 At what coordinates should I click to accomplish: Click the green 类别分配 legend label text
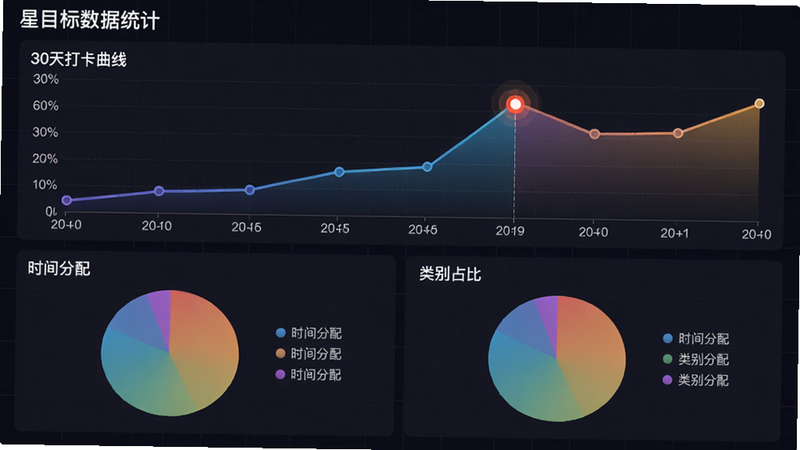click(x=703, y=359)
